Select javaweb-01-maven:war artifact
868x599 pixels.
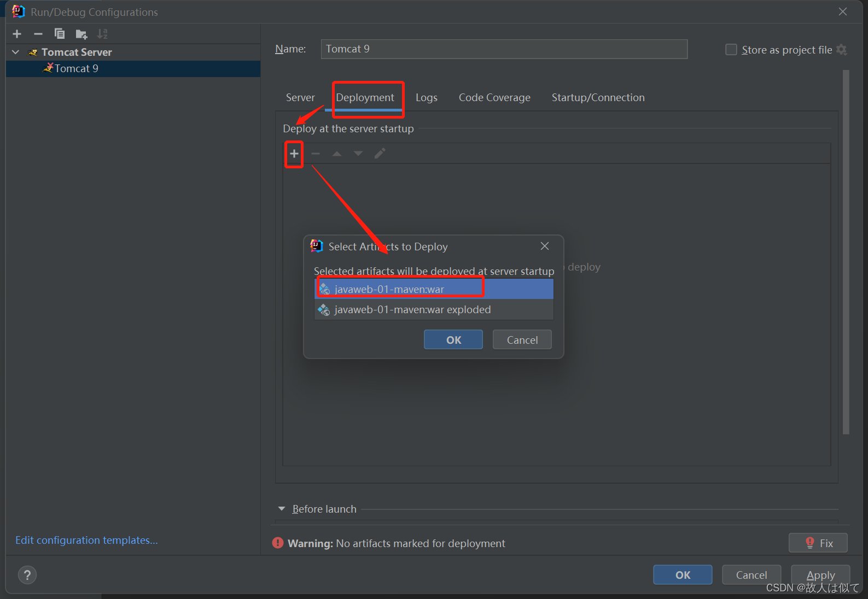(434, 289)
